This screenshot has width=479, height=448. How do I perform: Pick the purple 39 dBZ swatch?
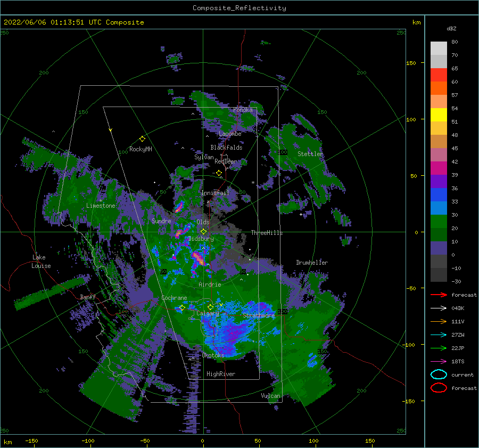(x=439, y=181)
